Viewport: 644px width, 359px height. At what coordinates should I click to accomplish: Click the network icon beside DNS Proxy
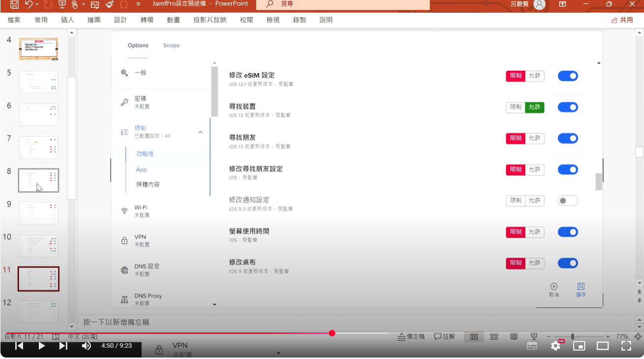click(x=124, y=300)
